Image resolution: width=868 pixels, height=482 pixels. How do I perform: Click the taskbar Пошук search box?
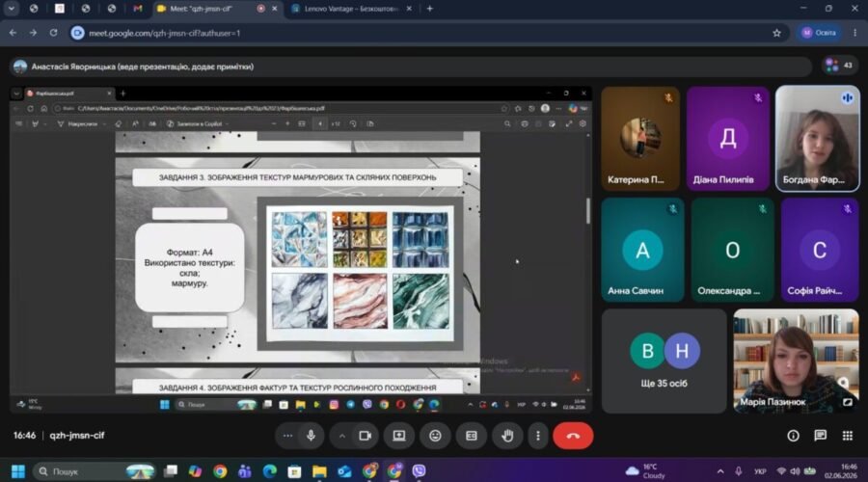pyautogui.click(x=95, y=471)
